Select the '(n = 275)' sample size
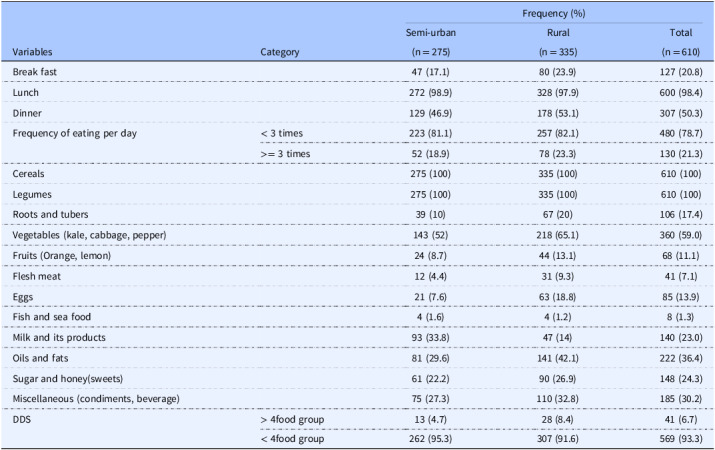715x450 pixels. 430,52
